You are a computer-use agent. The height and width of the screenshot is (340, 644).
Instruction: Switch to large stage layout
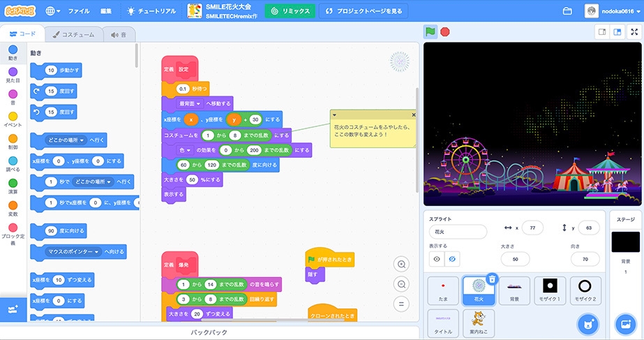tap(617, 32)
